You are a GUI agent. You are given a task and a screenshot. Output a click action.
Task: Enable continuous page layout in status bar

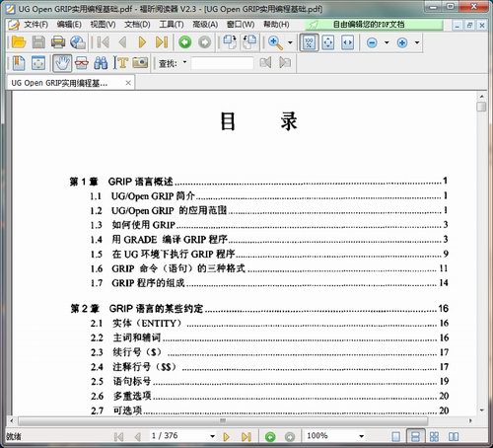click(x=415, y=437)
